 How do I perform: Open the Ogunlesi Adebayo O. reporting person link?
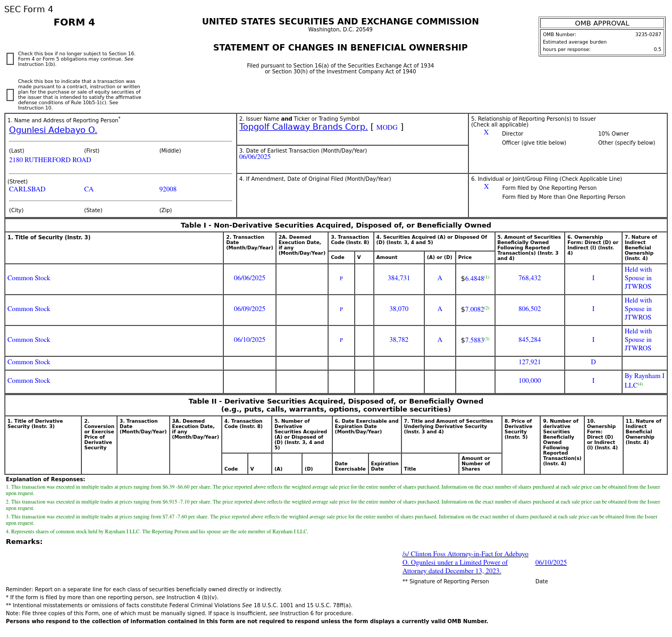point(53,130)
